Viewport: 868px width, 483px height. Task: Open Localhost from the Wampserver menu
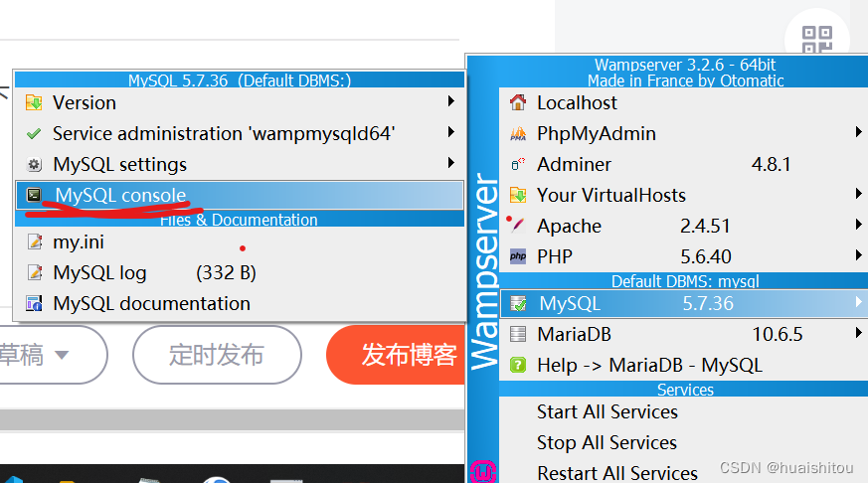coord(684,102)
